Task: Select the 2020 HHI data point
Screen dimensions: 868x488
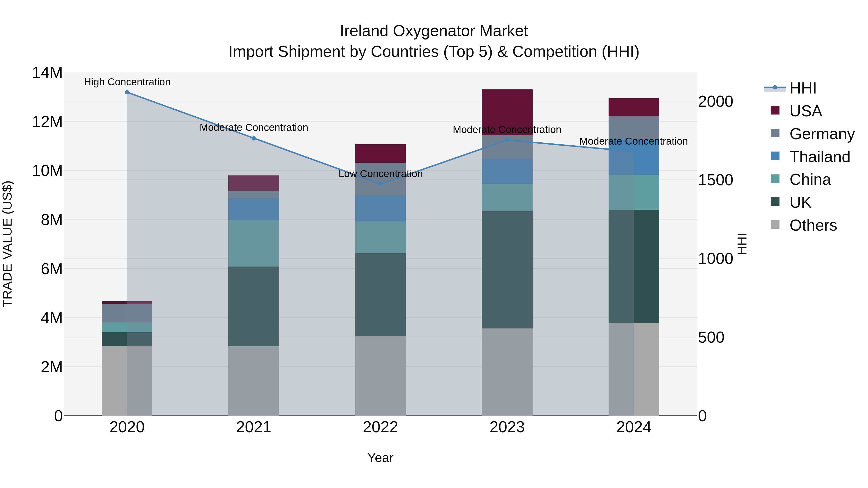Action: point(127,92)
